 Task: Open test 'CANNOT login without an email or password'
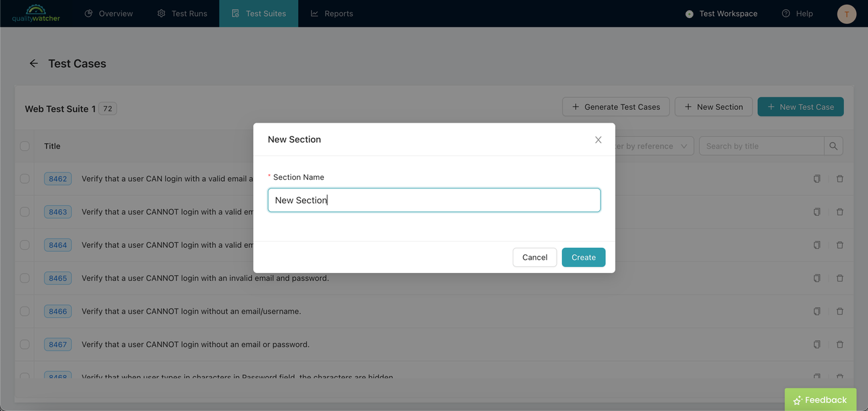click(195, 344)
